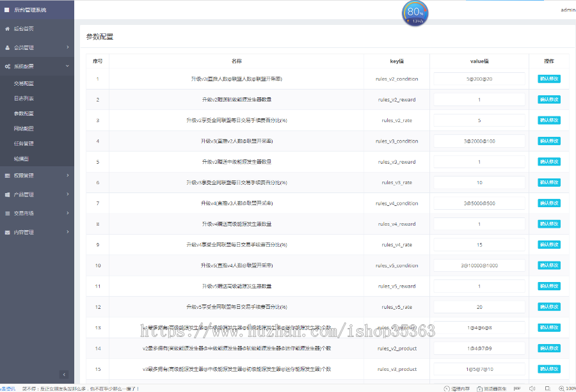Click the admin username at top right
The width and height of the screenshot is (576, 392).
(x=568, y=10)
